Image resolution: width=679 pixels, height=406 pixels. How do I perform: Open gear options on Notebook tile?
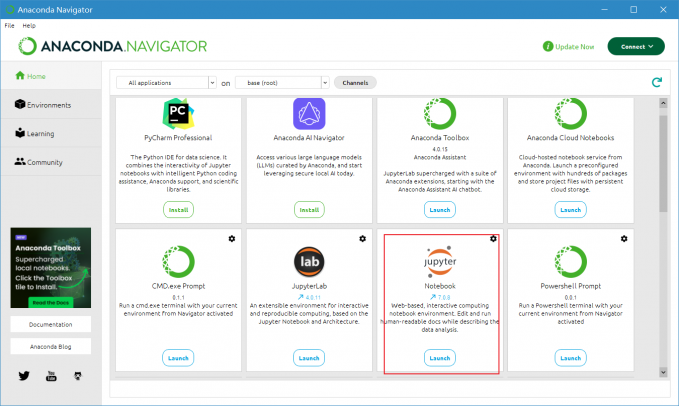[x=493, y=238]
